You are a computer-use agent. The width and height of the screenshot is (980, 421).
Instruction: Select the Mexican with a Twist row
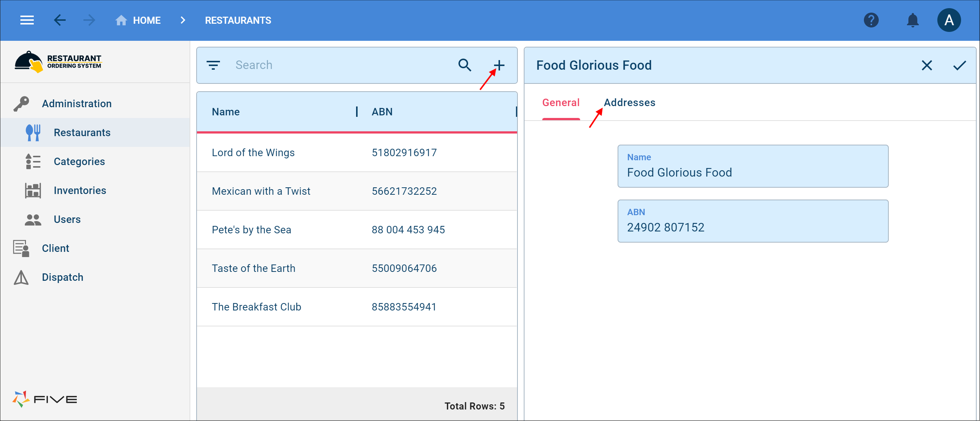point(356,191)
